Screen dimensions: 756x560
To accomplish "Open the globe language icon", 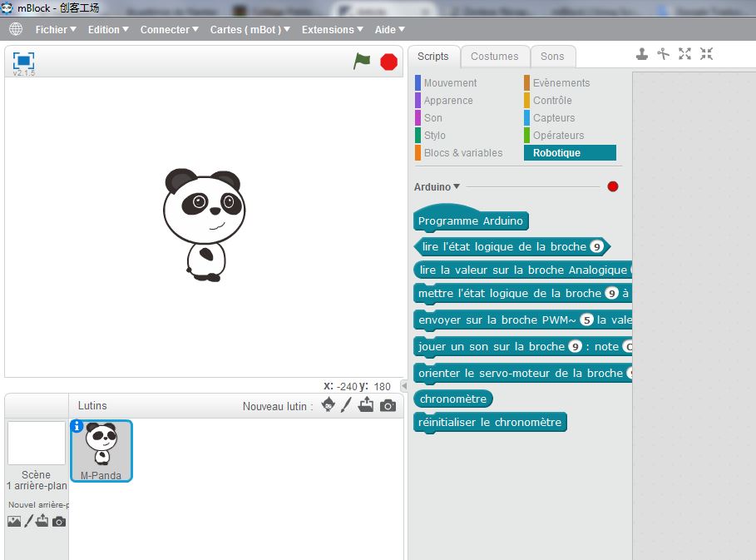I will pos(16,29).
